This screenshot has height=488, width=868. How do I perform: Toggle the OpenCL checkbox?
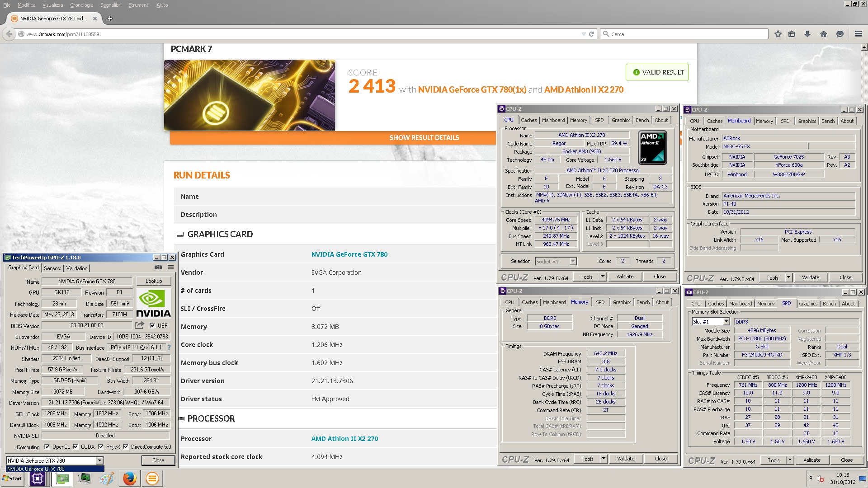(x=47, y=446)
